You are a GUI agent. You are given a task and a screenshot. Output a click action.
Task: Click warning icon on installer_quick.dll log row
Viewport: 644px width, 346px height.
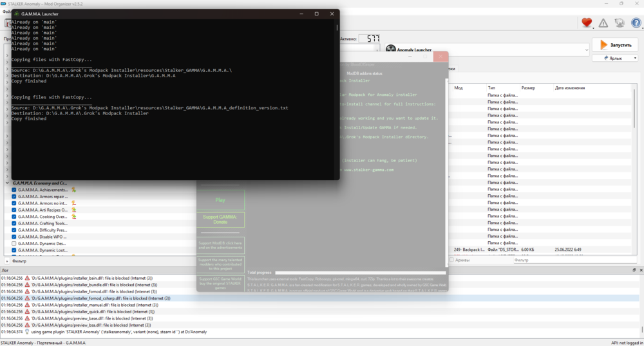click(27, 311)
